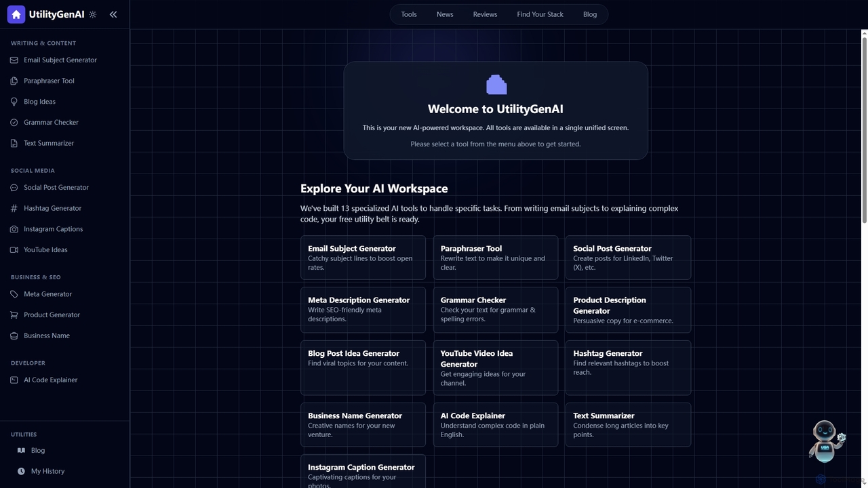Viewport: 868px width, 488px height.
Task: Click the WRITING & CONTENT section header
Action: click(43, 43)
